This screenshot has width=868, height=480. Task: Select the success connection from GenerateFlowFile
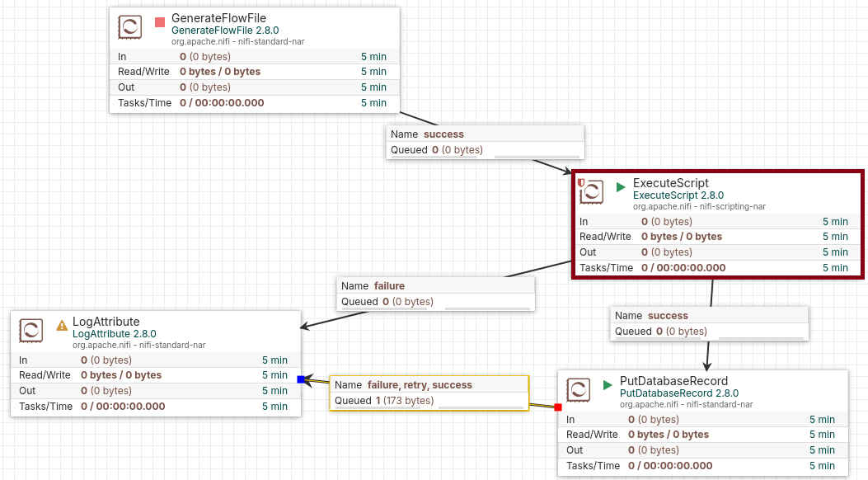485,143
